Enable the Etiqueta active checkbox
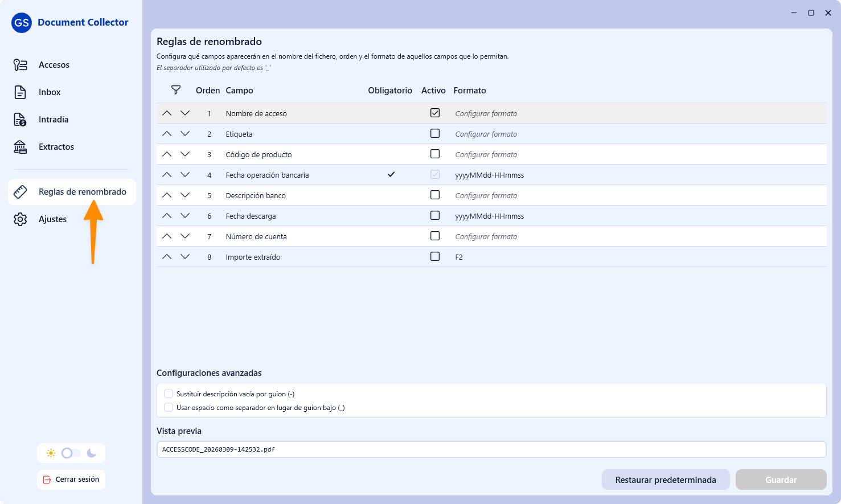 click(435, 133)
